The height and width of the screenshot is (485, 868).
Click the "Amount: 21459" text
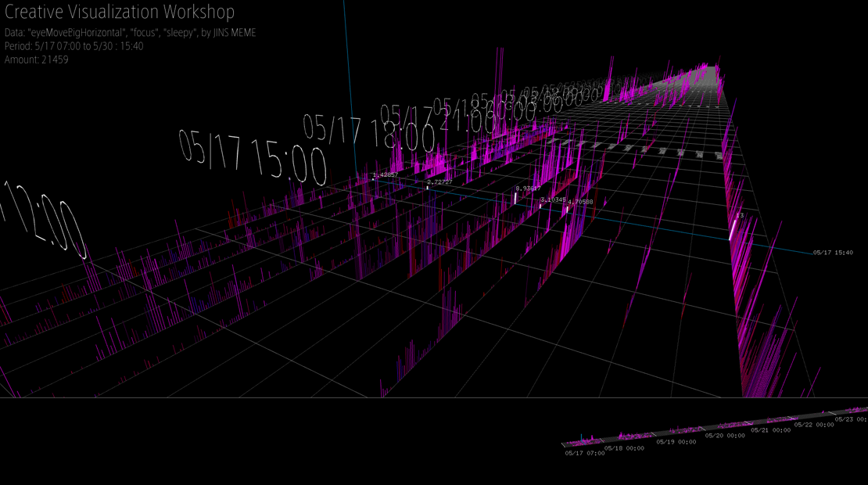pyautogui.click(x=37, y=59)
